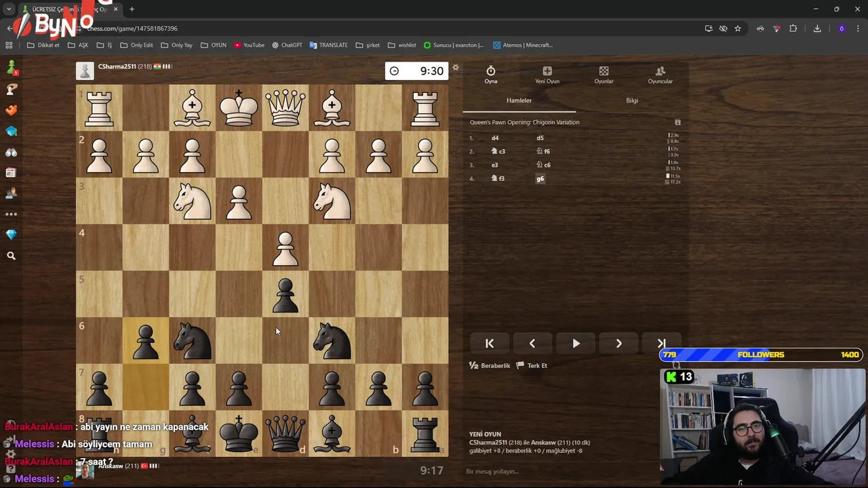
Task: Close the chess.com browser tab
Action: (x=115, y=9)
